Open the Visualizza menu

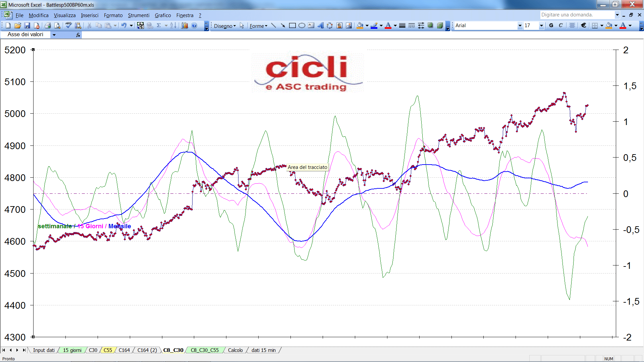[x=65, y=15]
